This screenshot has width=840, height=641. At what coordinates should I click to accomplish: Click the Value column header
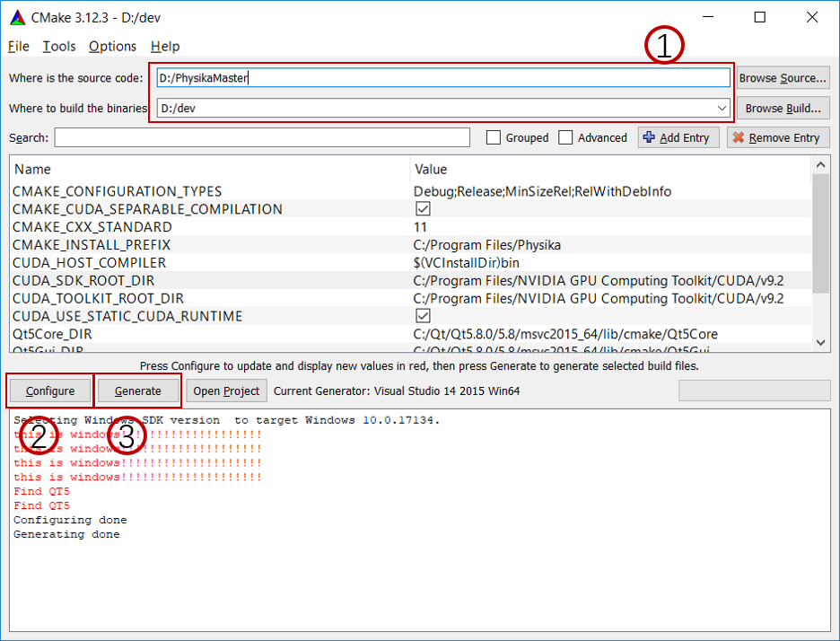[611, 170]
